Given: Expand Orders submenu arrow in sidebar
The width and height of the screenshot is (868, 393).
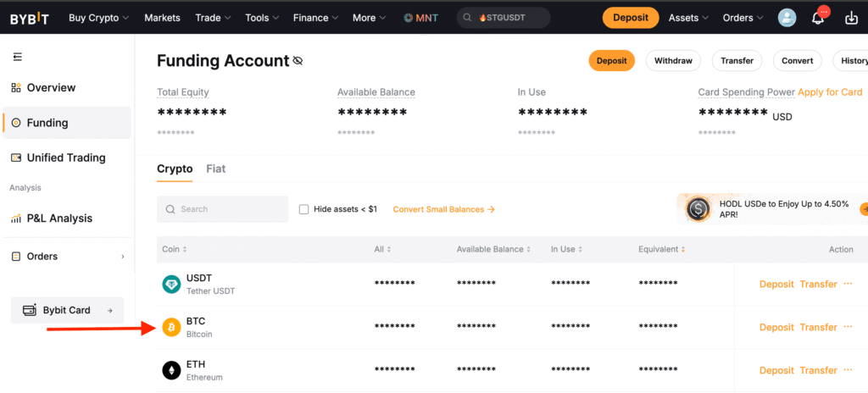Looking at the screenshot, I should [123, 257].
